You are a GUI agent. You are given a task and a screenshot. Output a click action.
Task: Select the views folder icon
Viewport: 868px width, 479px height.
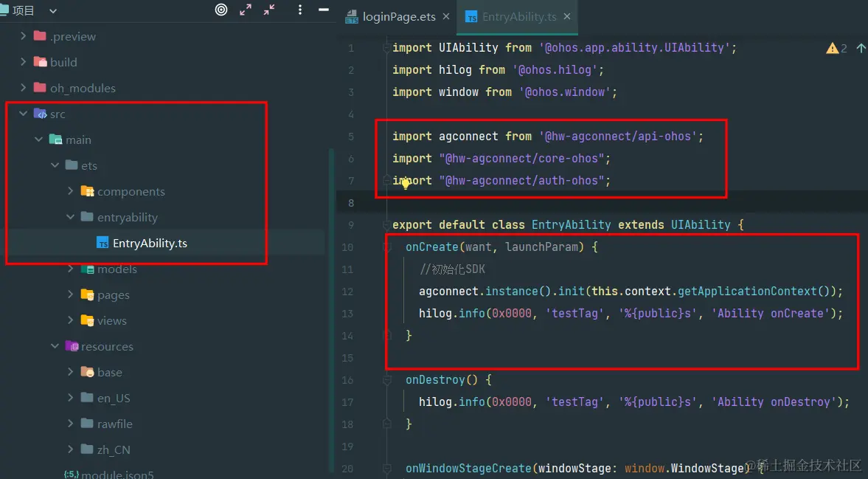87,320
